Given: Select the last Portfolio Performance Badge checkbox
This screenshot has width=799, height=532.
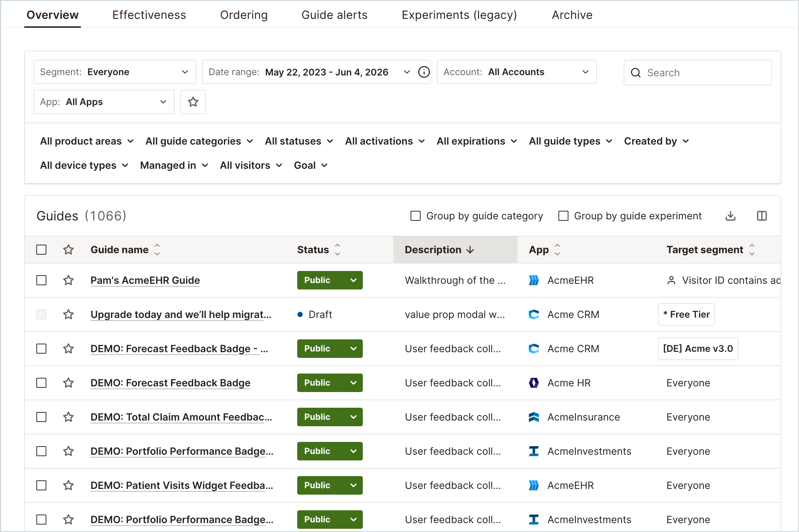Looking at the screenshot, I should (x=41, y=520).
